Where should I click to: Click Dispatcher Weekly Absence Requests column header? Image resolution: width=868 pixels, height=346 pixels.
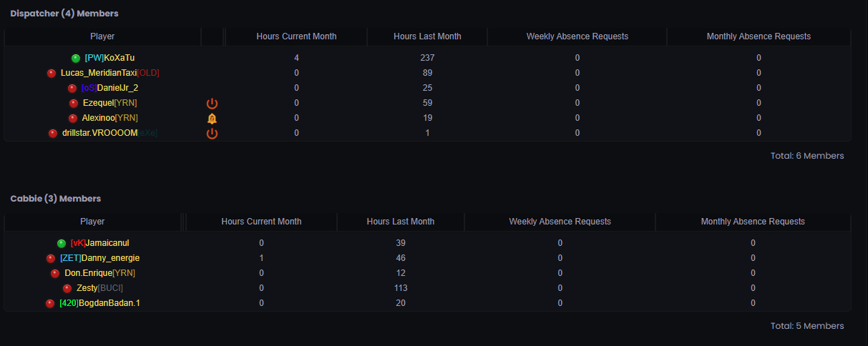(577, 36)
